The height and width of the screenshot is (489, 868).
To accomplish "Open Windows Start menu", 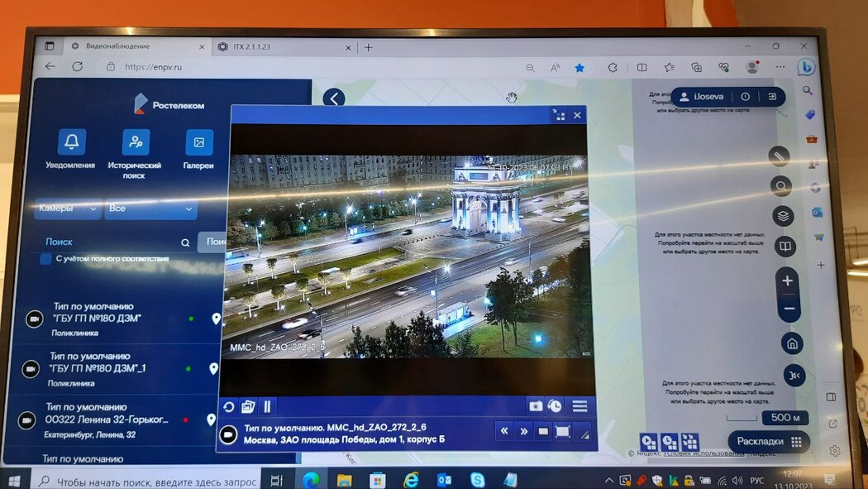I will [x=14, y=481].
